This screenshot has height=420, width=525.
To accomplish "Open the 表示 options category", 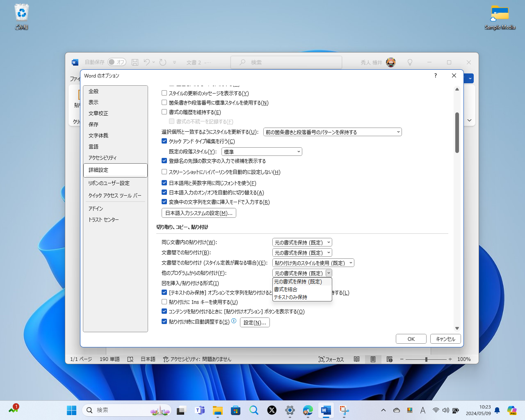I will (x=115, y=103).
